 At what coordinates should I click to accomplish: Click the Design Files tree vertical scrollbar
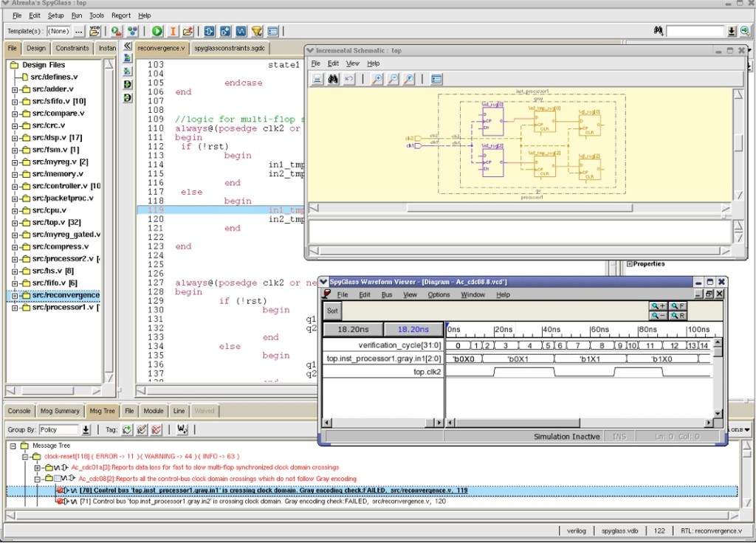[109, 221]
